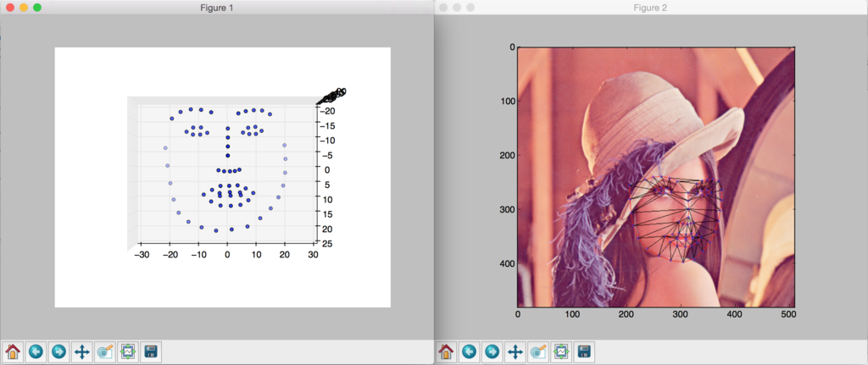Click the Figure 1 window title
Viewport: 868px width, 365px height.
pyautogui.click(x=216, y=8)
